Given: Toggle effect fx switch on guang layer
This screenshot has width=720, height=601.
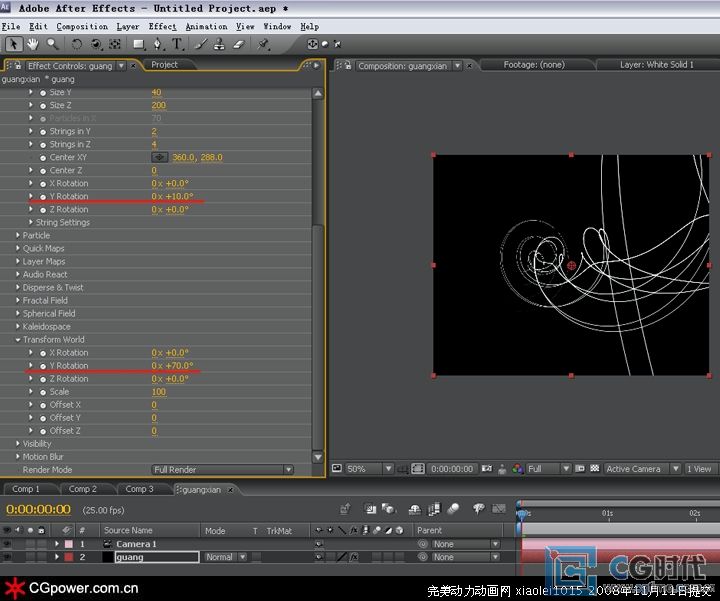Looking at the screenshot, I should [x=353, y=557].
